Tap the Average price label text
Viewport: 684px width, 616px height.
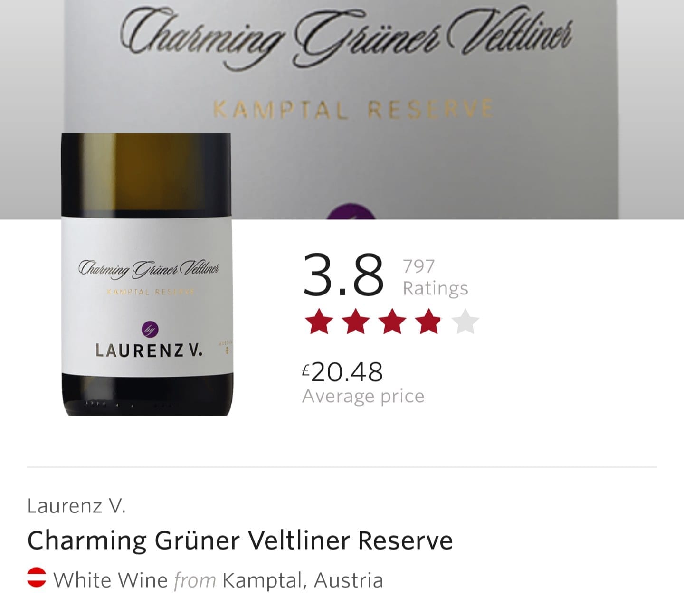click(363, 396)
